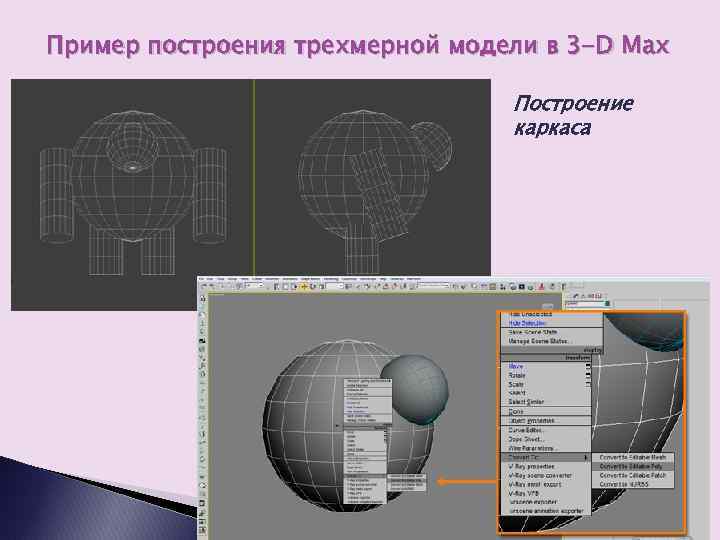Open object color swatch beside name field
Image resolution: width=720 pixels, height=540 pixels.
pyautogui.click(x=608, y=304)
